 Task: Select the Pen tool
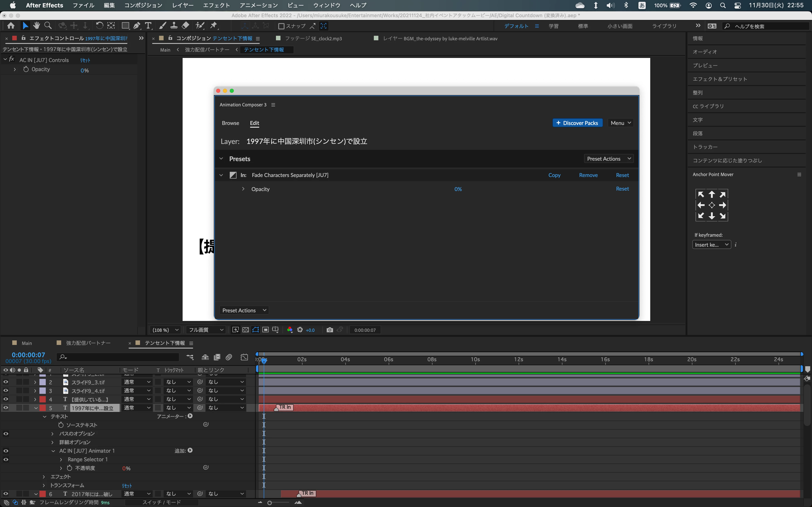[x=137, y=26]
